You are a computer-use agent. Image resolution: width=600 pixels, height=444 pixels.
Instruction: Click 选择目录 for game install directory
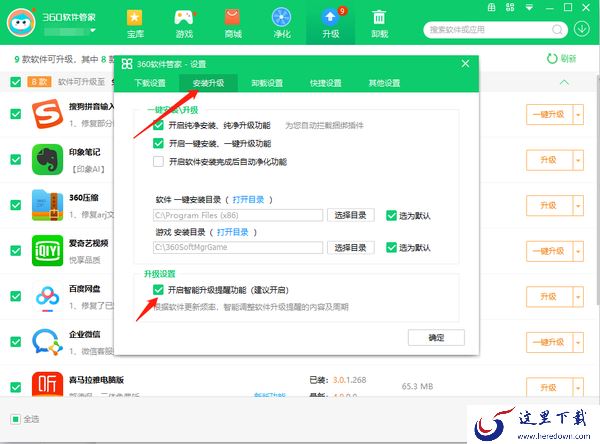351,248
